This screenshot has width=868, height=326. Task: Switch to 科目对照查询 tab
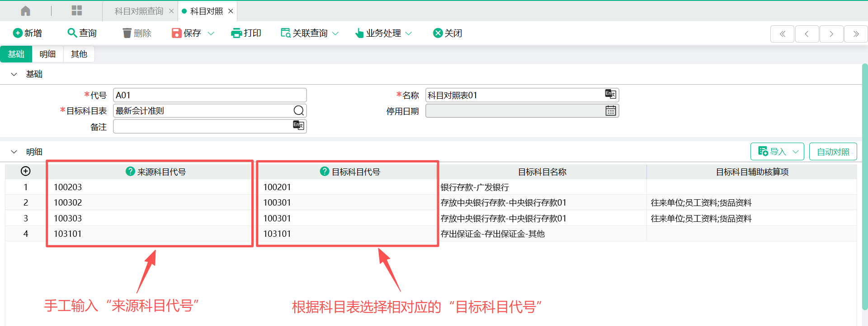[139, 11]
